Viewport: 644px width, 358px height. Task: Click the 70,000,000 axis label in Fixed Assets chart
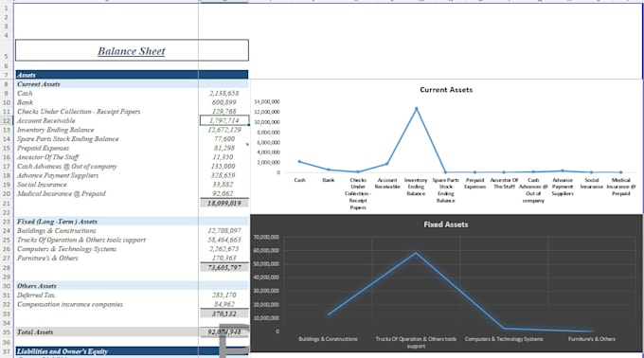coord(266,238)
